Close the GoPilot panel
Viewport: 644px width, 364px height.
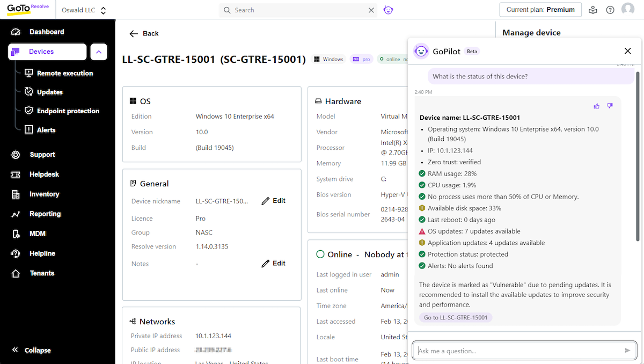coord(627,51)
